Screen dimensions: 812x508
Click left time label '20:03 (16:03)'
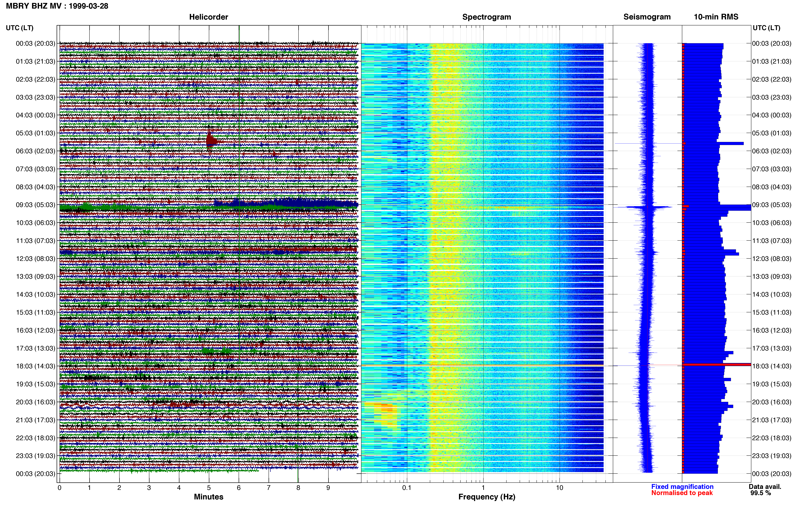pos(35,402)
